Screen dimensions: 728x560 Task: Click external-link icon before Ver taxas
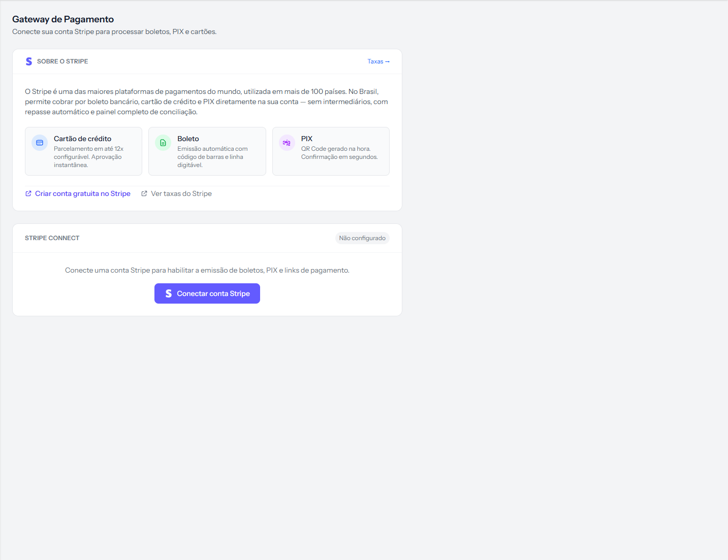pyautogui.click(x=144, y=193)
